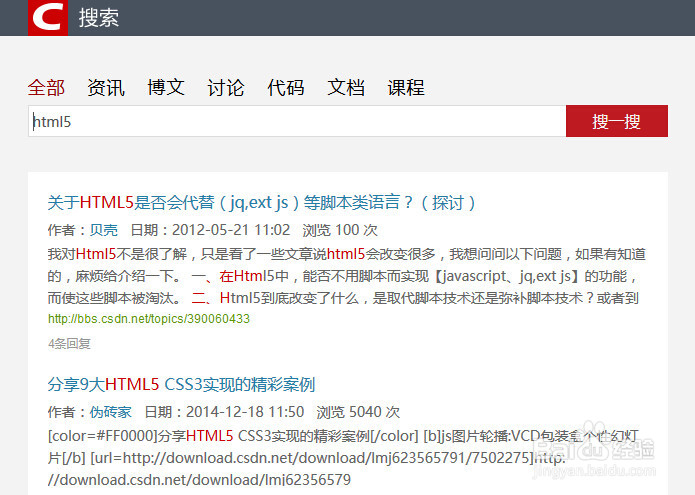Click snippet line starting 的，麻烦给介绍一下

click(x=342, y=276)
